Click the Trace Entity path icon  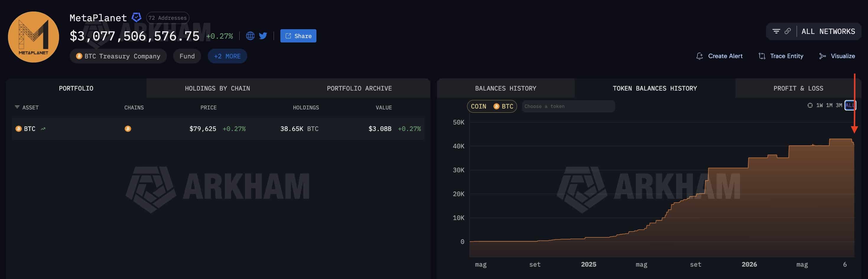pyautogui.click(x=762, y=56)
